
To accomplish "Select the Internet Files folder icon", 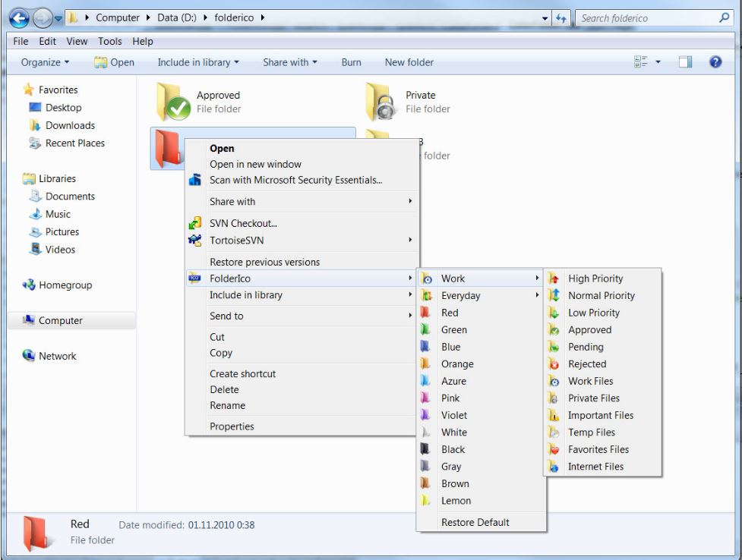I will 554,467.
